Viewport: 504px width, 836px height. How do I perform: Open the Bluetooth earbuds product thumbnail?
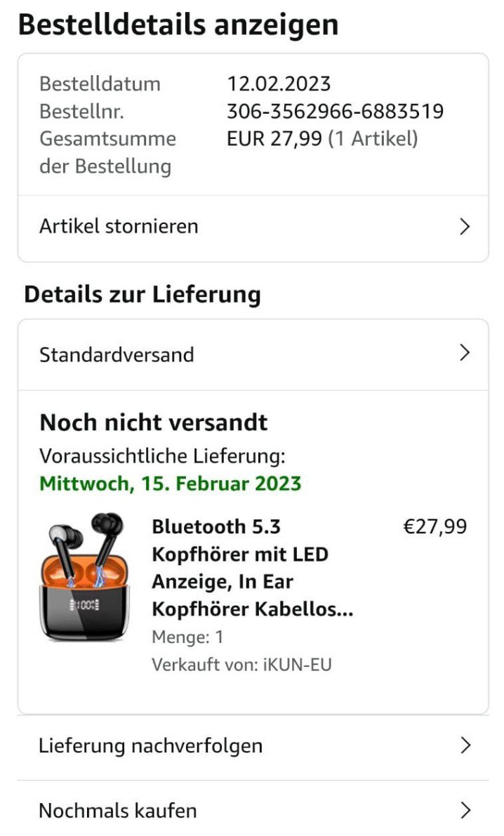(x=86, y=576)
